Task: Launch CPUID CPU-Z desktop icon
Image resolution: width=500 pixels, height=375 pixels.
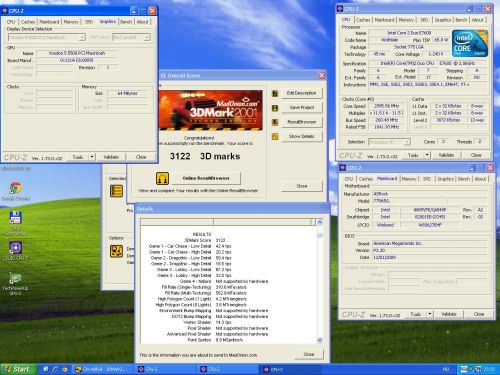Action: point(15,248)
